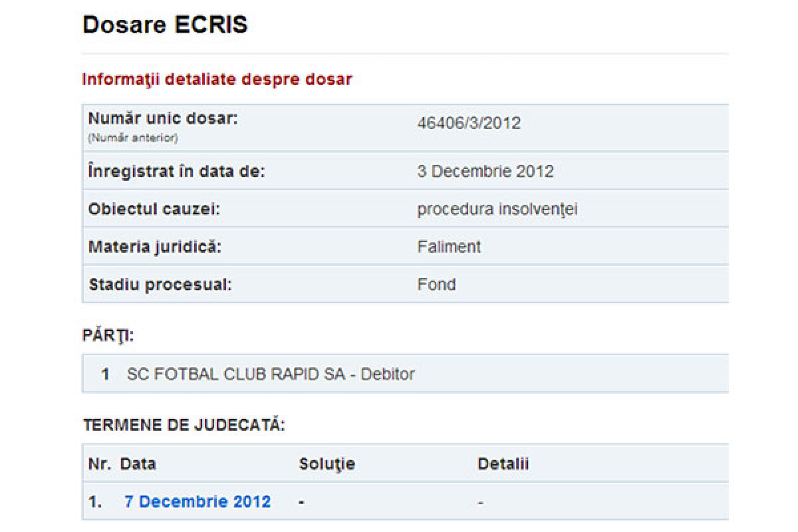Select the Fond value
Viewport: 798px width, 532px height.
[x=436, y=285]
